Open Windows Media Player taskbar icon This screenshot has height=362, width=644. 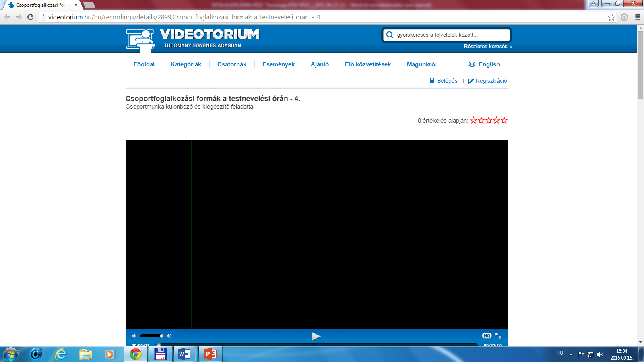tap(109, 354)
